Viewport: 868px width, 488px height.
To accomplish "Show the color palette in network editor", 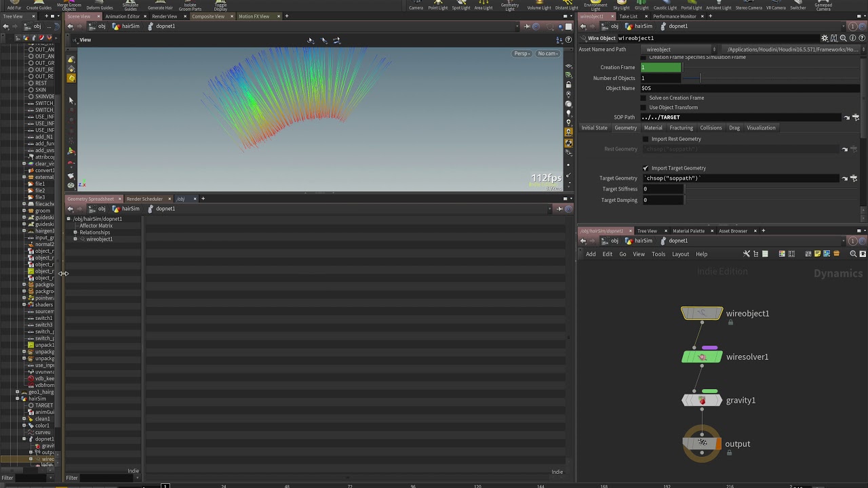I will (782, 254).
